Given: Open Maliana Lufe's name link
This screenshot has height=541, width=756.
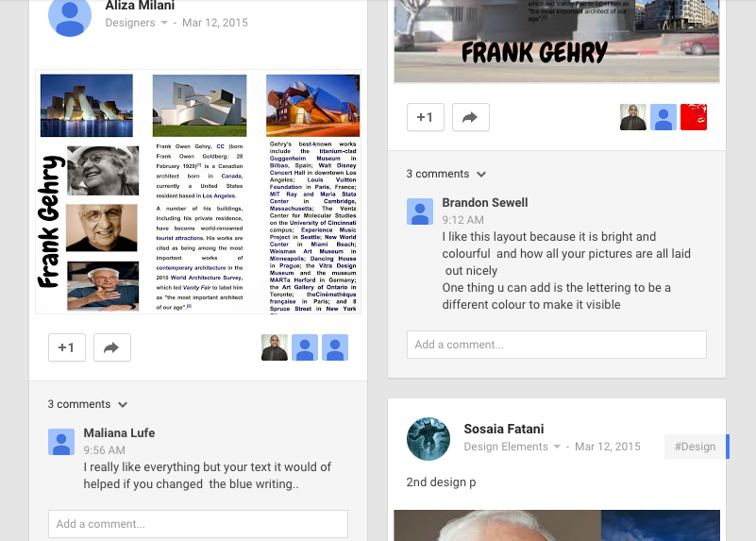Looking at the screenshot, I should 119,433.
